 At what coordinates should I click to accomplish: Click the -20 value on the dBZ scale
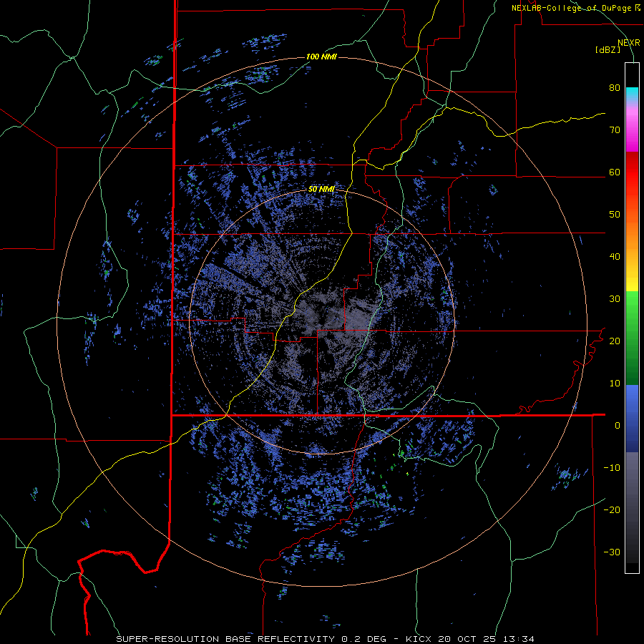point(612,510)
